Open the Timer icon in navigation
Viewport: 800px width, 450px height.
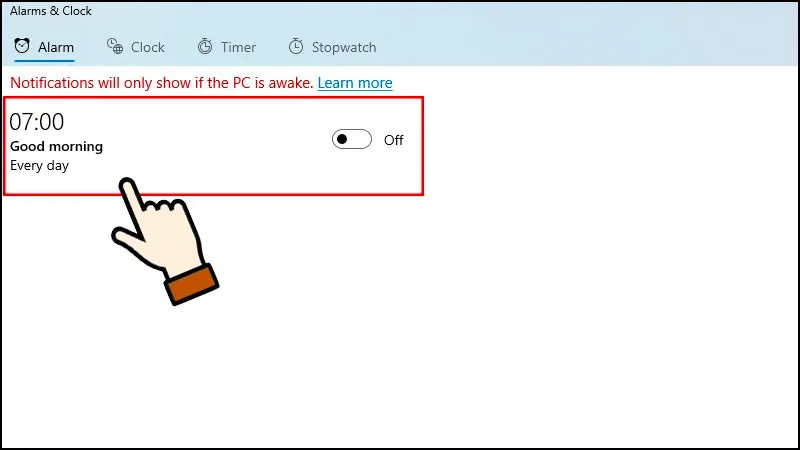(x=205, y=46)
